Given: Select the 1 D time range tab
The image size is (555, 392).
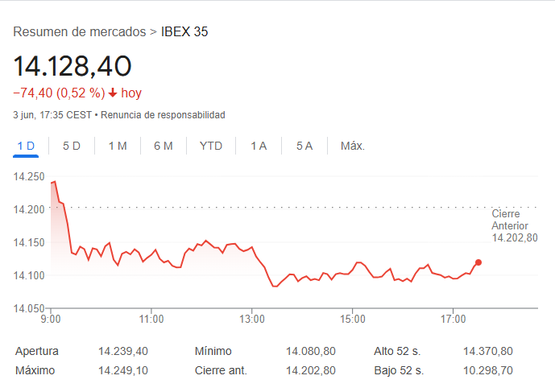Looking at the screenshot, I should [x=27, y=146].
